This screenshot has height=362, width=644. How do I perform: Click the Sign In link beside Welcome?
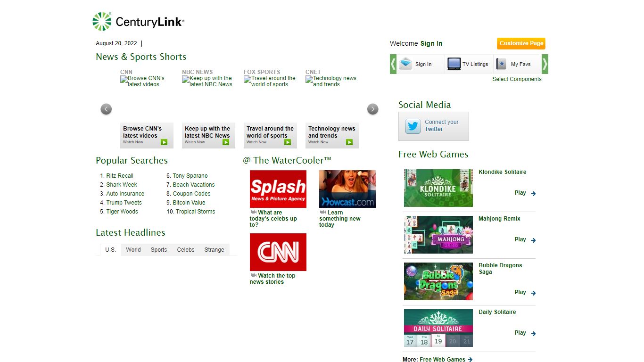tap(431, 43)
